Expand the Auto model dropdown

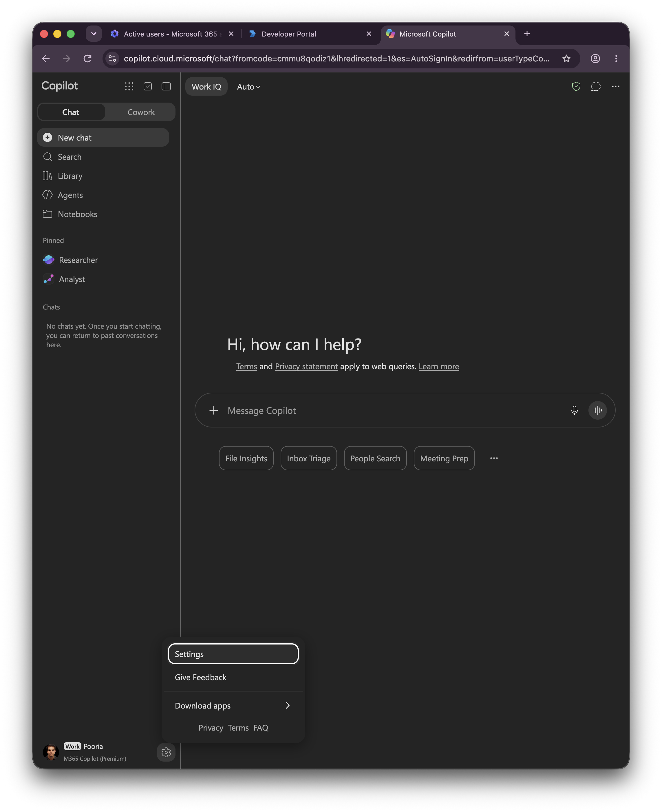pyautogui.click(x=249, y=87)
